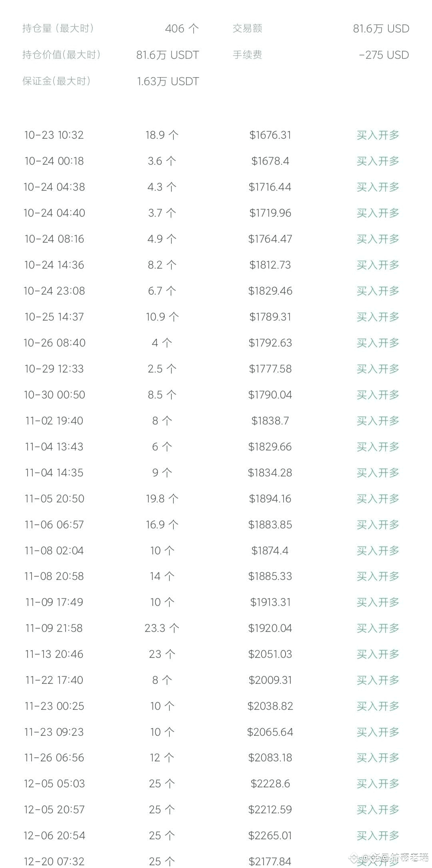
Task: Click the $2051.03 price entry
Action: tap(270, 654)
